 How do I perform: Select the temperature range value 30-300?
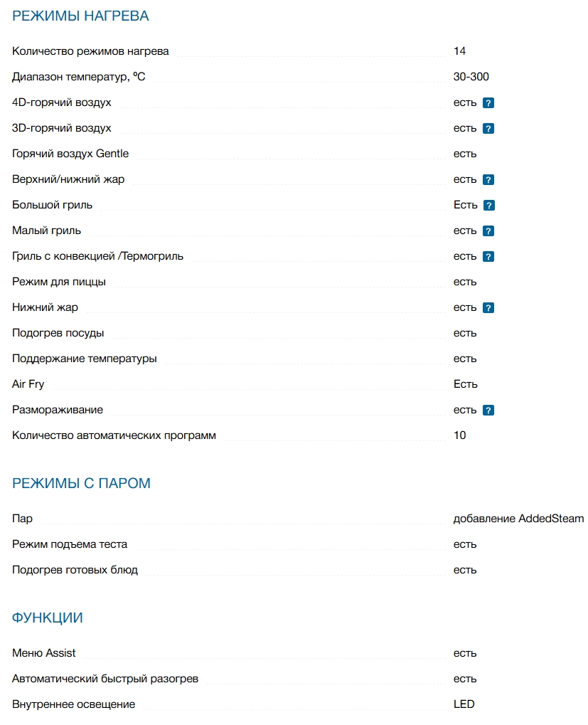tap(471, 77)
